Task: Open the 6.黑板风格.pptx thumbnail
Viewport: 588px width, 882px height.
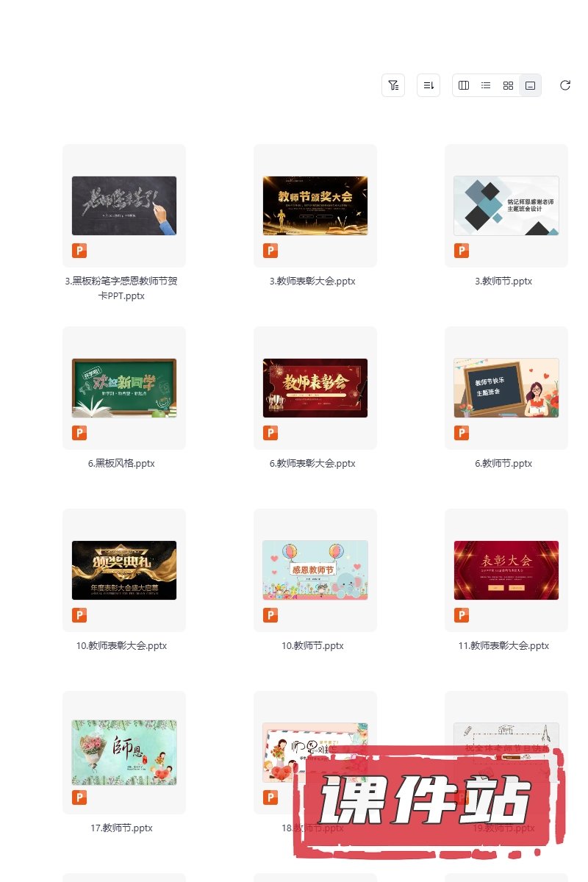Action: pos(124,388)
